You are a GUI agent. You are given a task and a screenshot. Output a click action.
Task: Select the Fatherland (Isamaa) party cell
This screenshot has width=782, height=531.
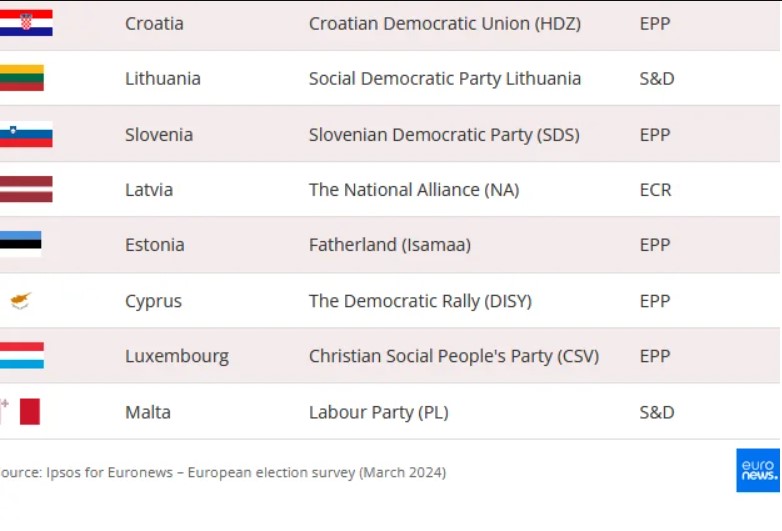(x=389, y=244)
